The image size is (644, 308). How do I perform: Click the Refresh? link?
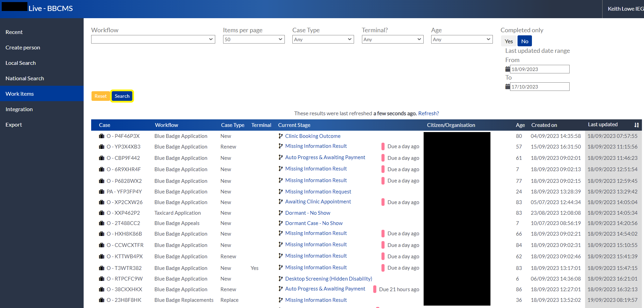click(x=428, y=114)
